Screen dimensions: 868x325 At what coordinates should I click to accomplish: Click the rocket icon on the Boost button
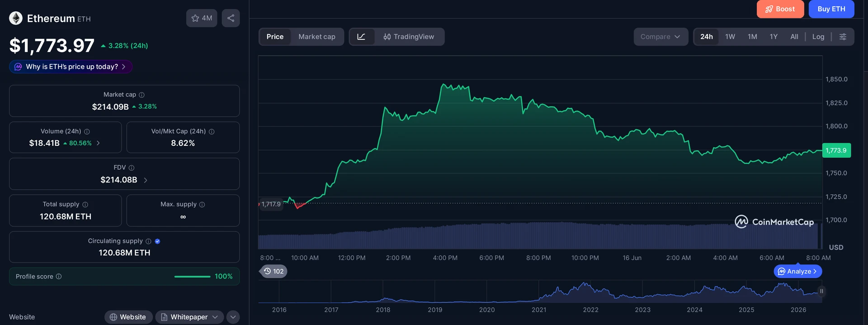769,9
